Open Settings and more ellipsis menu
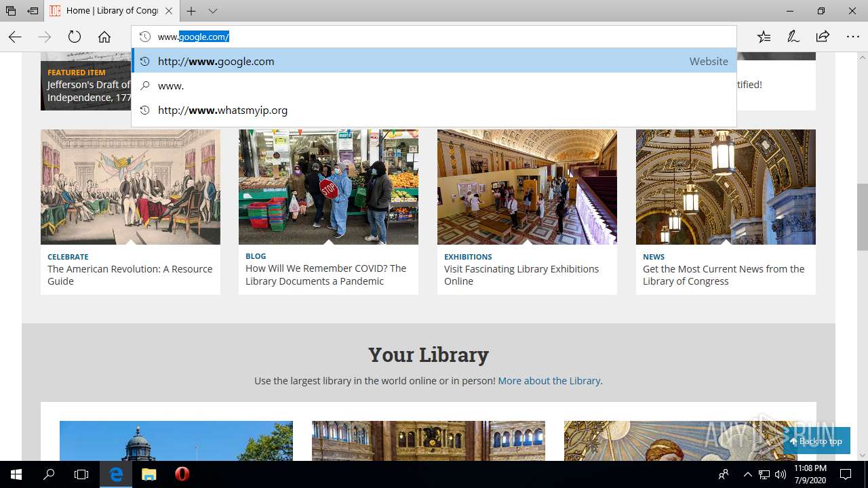 [x=852, y=37]
